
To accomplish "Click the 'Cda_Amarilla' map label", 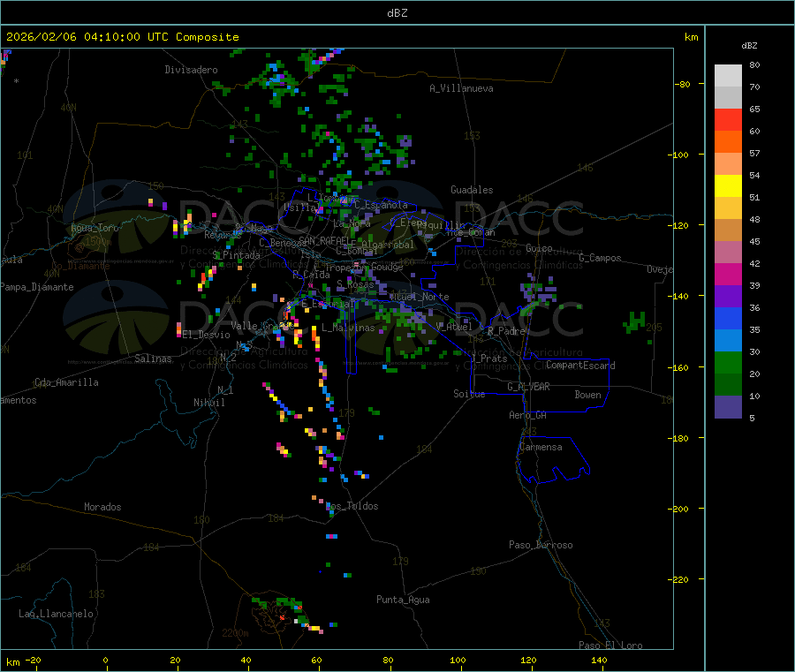I will (66, 382).
